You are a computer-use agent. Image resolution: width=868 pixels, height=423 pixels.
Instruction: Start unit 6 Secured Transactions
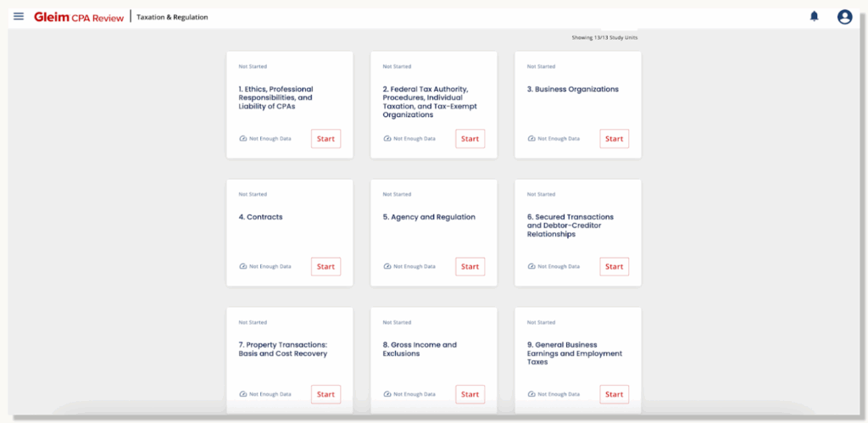click(614, 267)
